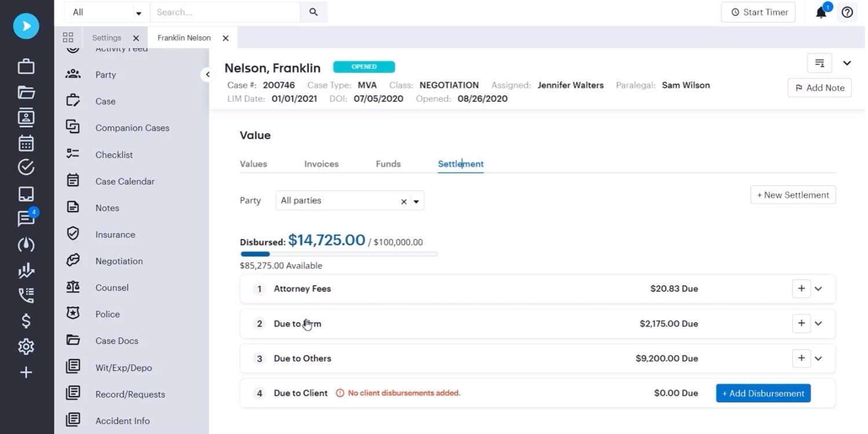This screenshot has width=868, height=434.
Task: Expand the Due to Others section chevron
Action: [818, 358]
